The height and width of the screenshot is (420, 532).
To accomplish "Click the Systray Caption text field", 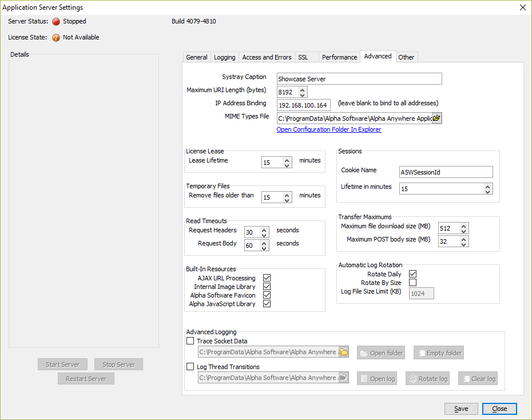I will click(359, 79).
